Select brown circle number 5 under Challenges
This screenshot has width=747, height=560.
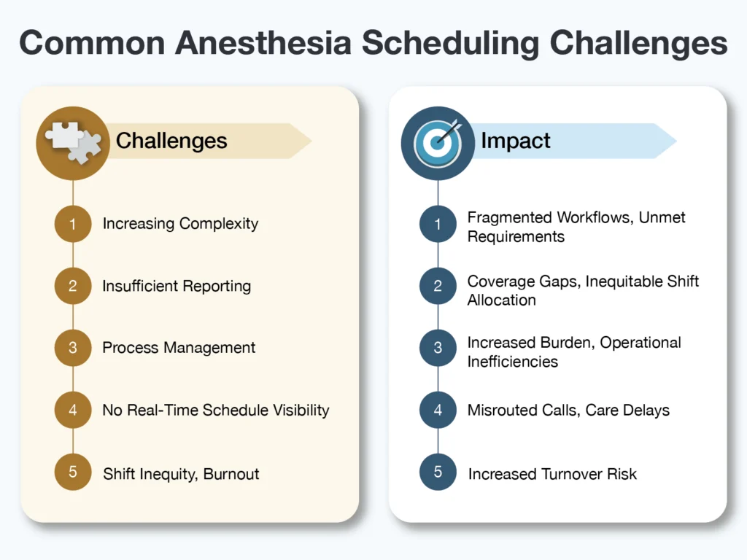point(73,472)
